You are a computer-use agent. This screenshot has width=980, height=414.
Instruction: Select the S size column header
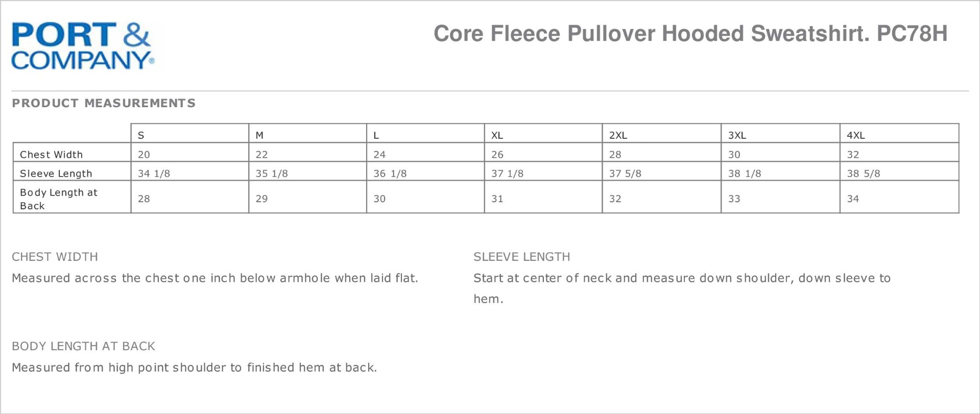[x=141, y=135]
